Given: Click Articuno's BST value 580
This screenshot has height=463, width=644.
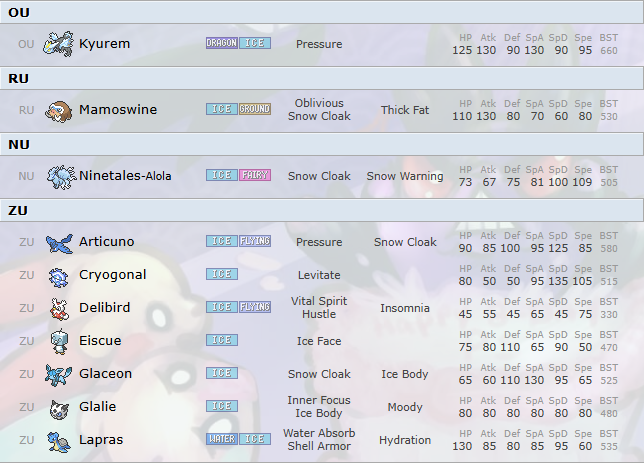Looking at the screenshot, I should point(609,249).
